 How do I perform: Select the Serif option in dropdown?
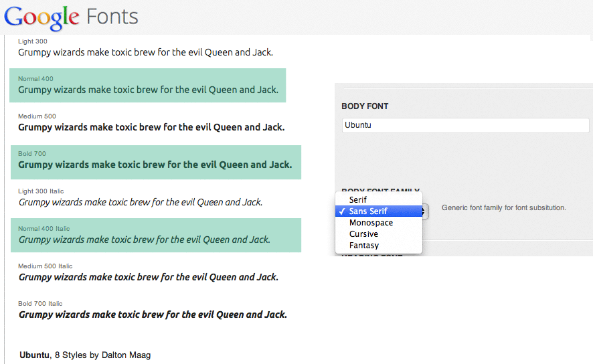(379, 199)
